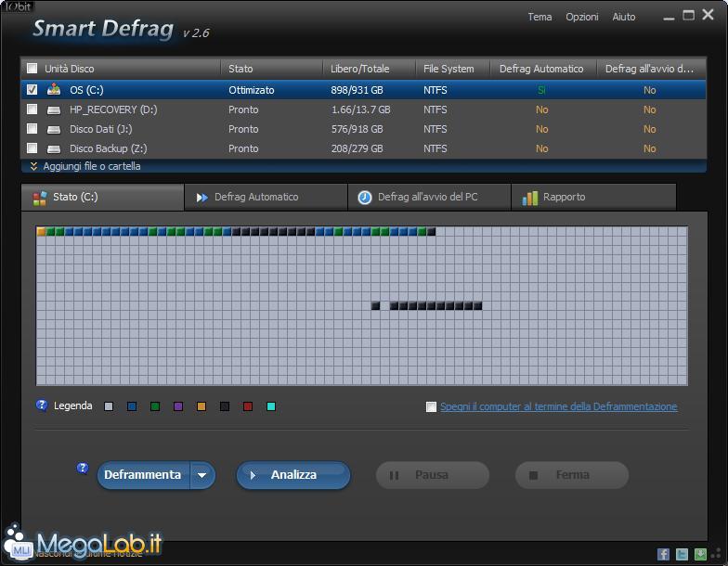Click the red legend color swatch

(x=248, y=406)
